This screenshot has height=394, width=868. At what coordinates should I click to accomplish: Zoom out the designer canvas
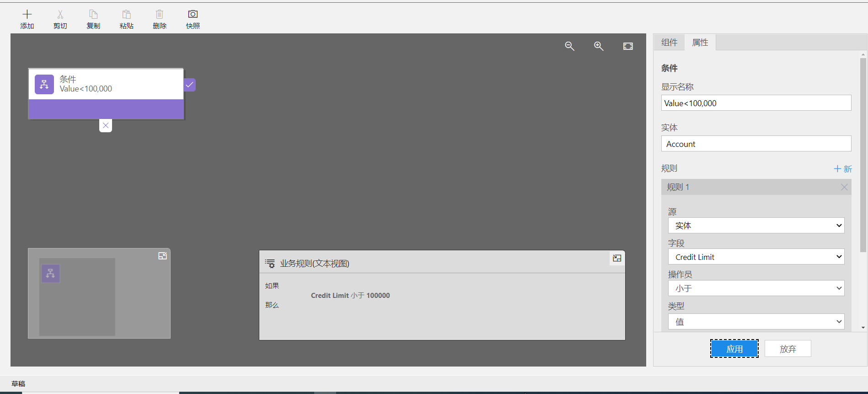(569, 46)
